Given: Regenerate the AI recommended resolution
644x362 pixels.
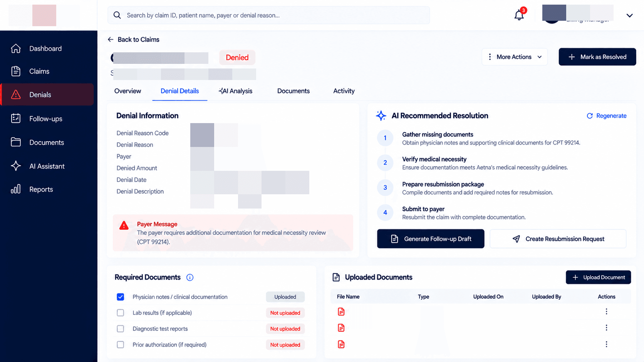Looking at the screenshot, I should point(606,116).
